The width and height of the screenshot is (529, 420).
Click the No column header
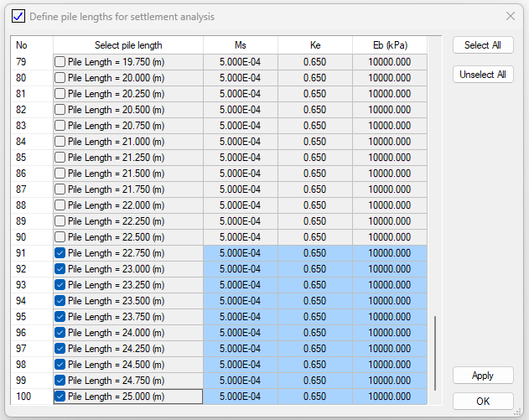click(32, 45)
